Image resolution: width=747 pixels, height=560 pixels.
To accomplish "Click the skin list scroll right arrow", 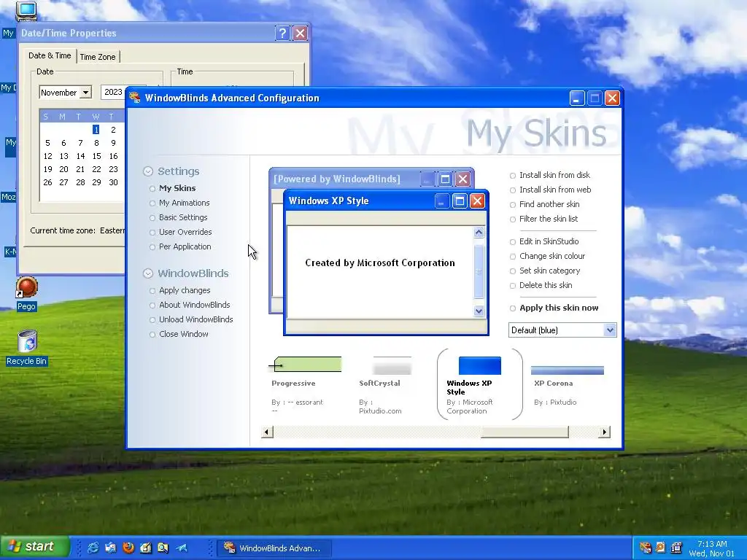I will coord(604,432).
